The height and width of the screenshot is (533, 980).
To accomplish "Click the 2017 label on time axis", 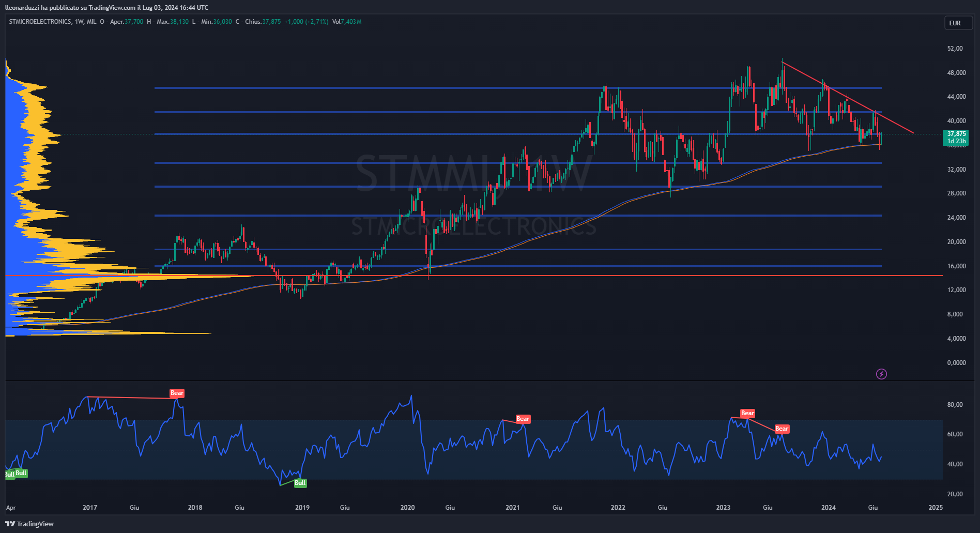I will coord(90,508).
